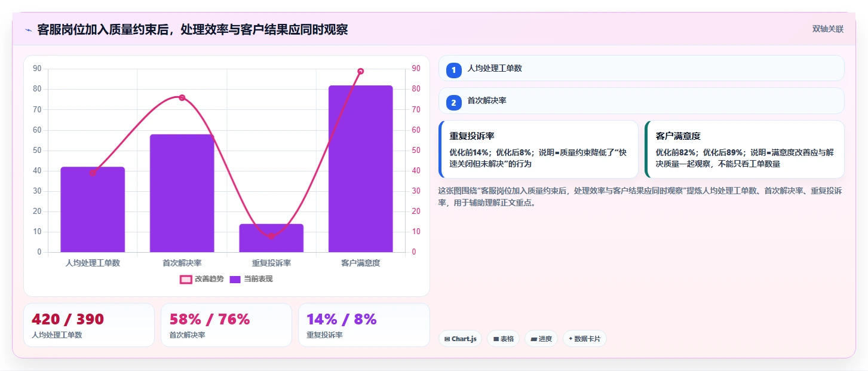Select the 客户满意度 bar in chart
Viewport: 868px width, 371px height.
point(360,168)
